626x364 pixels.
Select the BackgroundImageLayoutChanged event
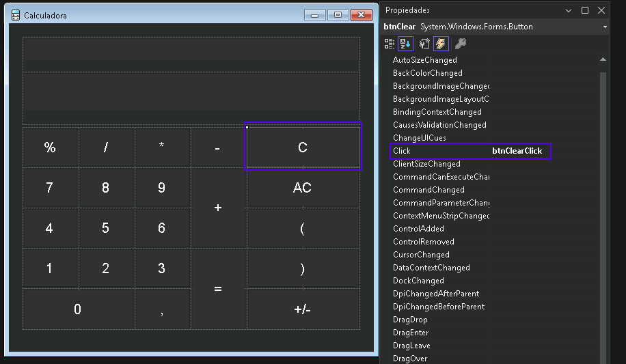[441, 99]
